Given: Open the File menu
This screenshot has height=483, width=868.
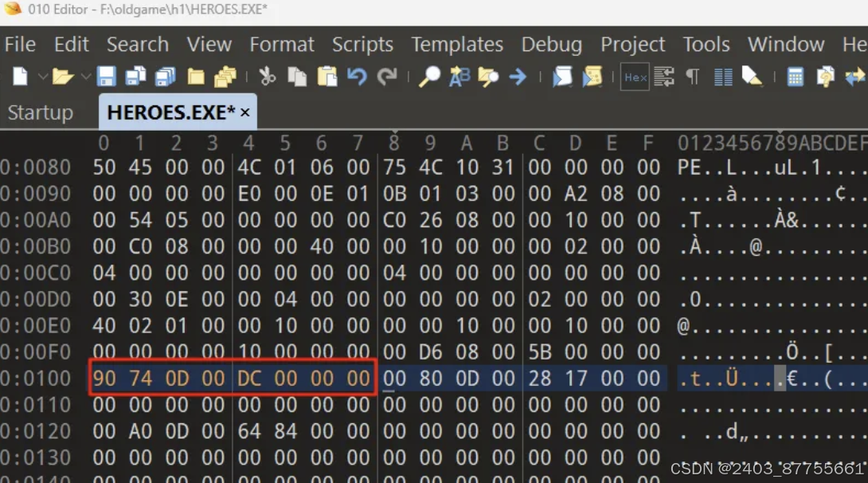Looking at the screenshot, I should (x=20, y=45).
